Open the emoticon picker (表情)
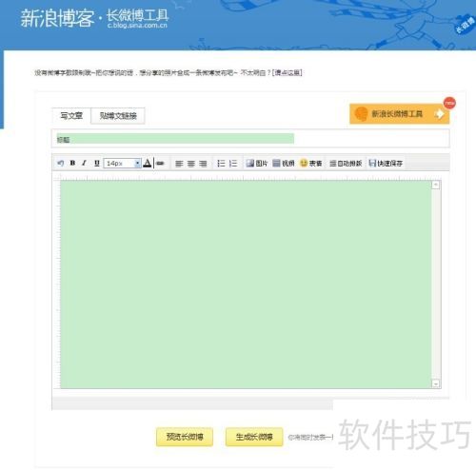476x470 pixels. tap(310, 164)
